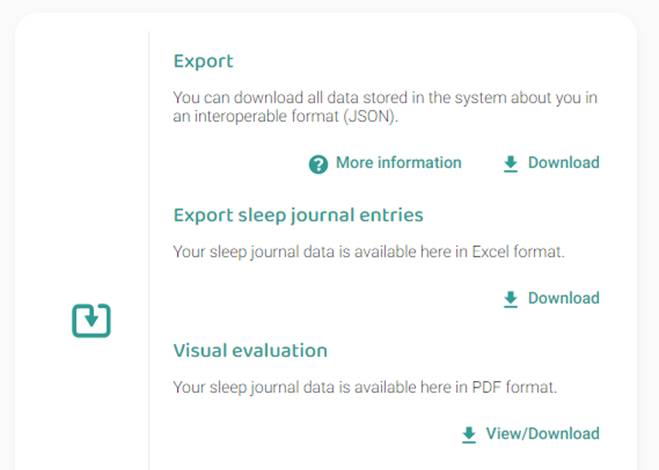Click the download arrow icon for sleep journal Excel
659x470 pixels.
click(510, 299)
